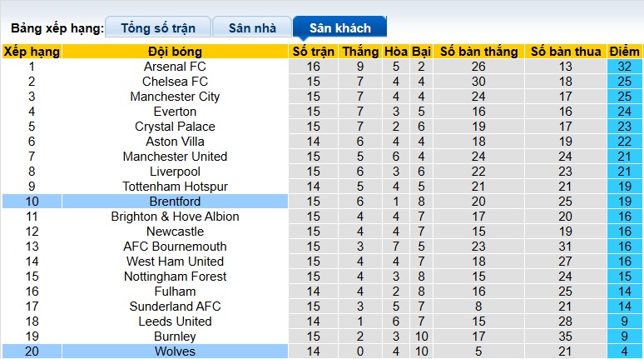
Task: Select the Manchester United row name
Action: 175,157
